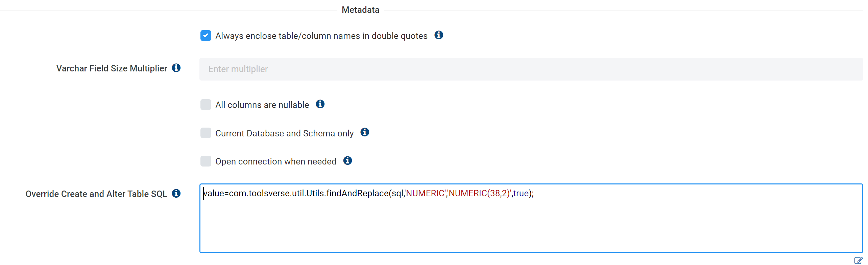Click empty area inside the SQL override editor

[531, 227]
